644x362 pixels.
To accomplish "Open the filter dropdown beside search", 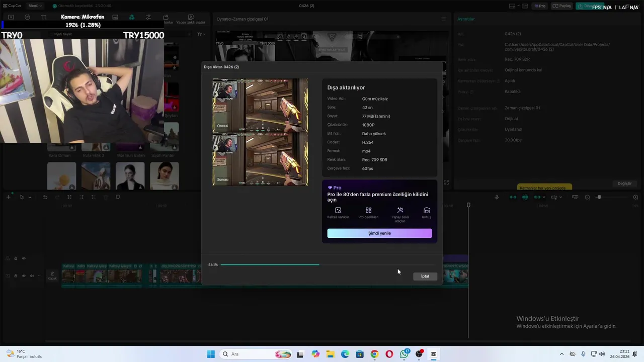I will click(201, 34).
